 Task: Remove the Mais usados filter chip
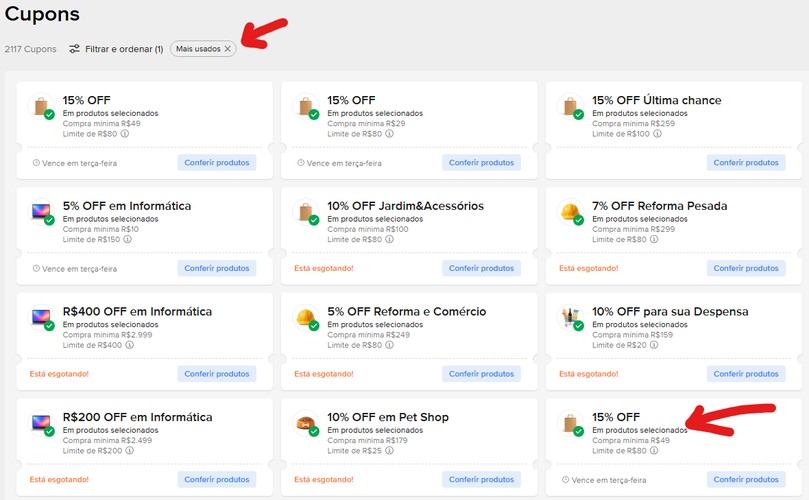pyautogui.click(x=228, y=49)
